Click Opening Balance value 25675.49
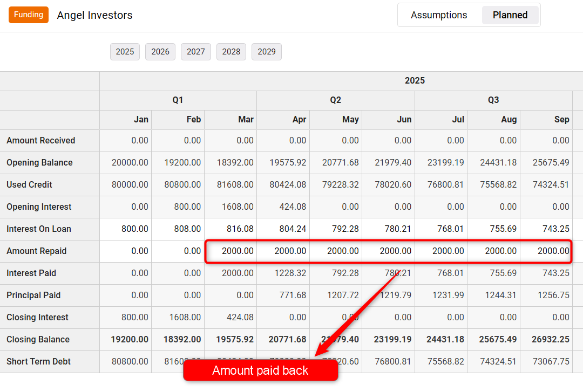 click(551, 163)
